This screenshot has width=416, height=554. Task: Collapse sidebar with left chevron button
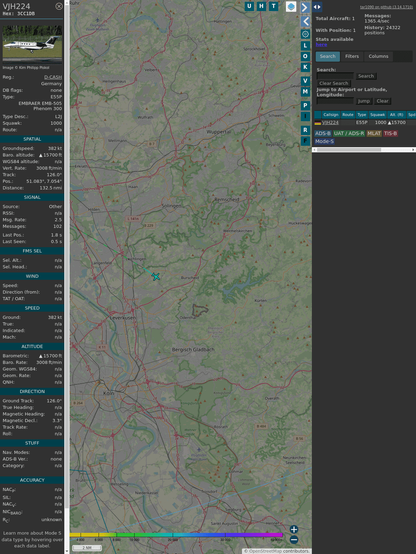pos(305,21)
